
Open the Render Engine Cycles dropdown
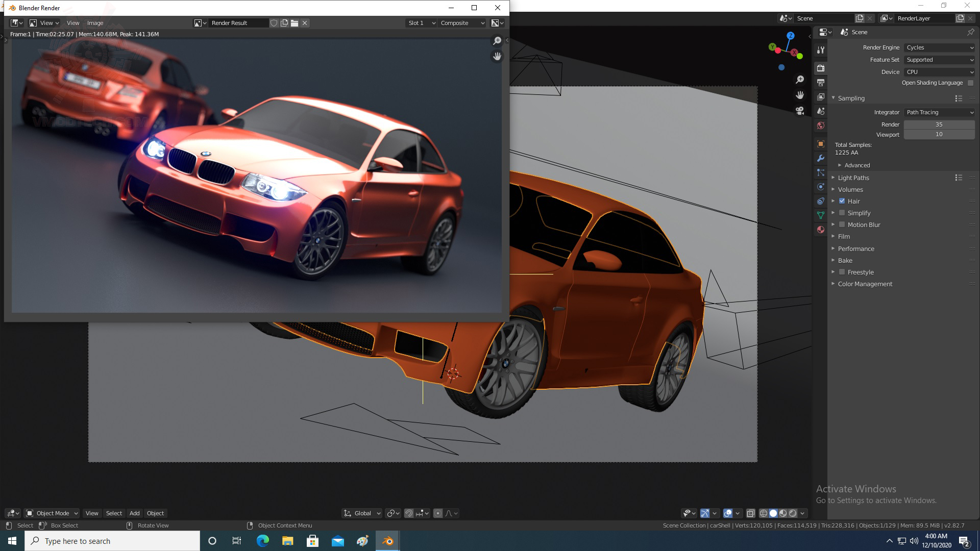click(939, 47)
